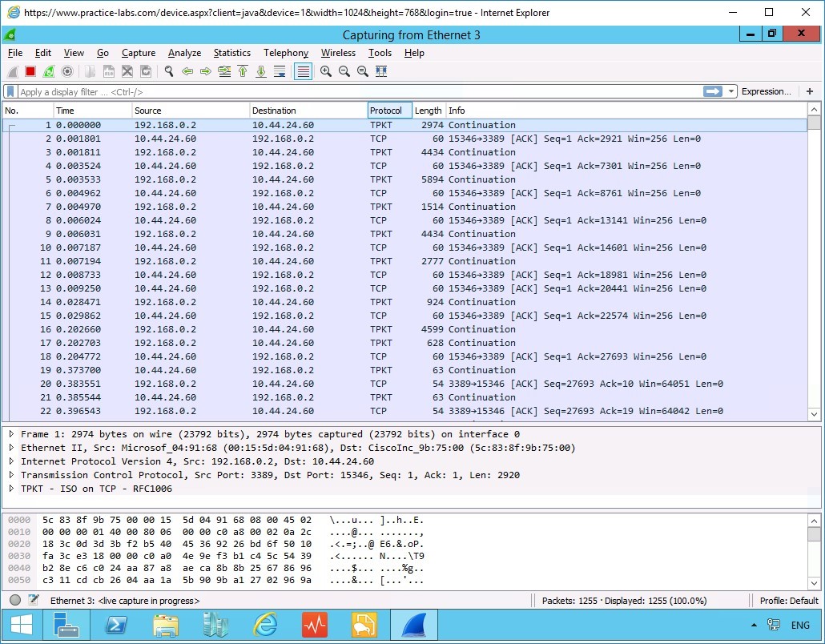Jump to the first packet
825x644 pixels.
point(243,71)
